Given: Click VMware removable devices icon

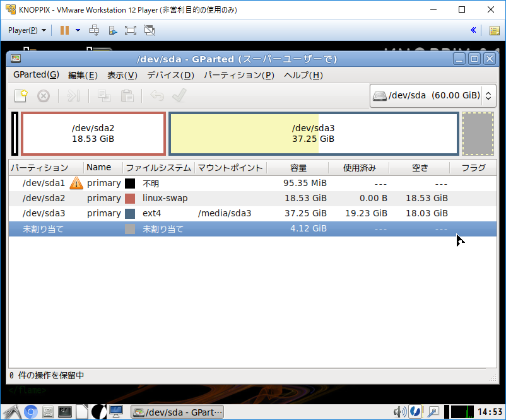Looking at the screenshot, I should coord(113,30).
